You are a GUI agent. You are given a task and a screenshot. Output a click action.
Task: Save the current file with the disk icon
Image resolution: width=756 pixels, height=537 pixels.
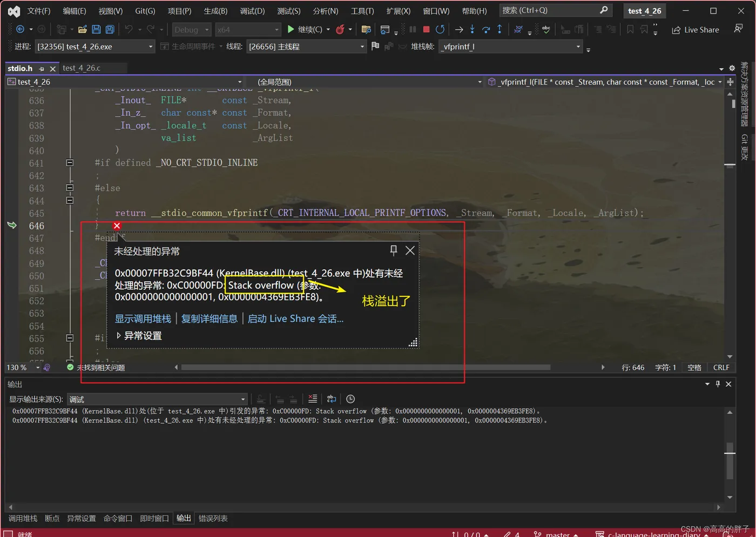96,29
